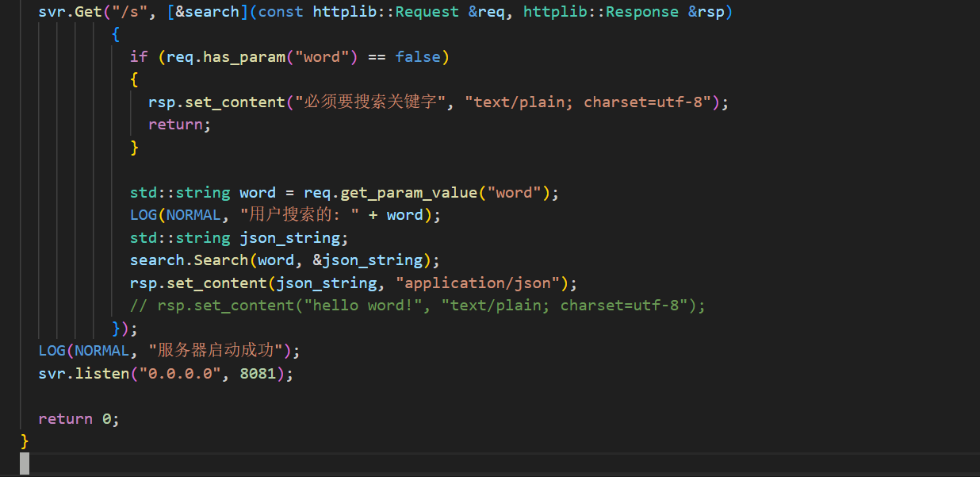Click the "0.0.0.0" address string
The height and width of the screenshot is (477, 980).
tap(179, 373)
